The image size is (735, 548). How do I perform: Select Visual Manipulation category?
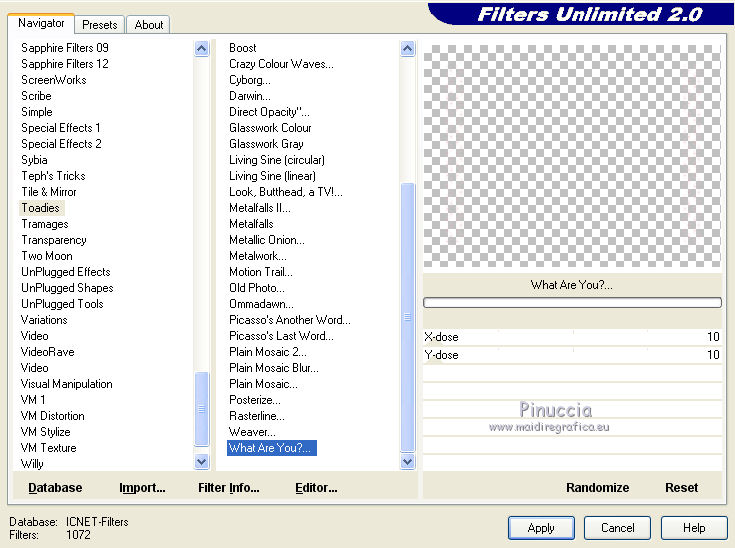(x=67, y=384)
